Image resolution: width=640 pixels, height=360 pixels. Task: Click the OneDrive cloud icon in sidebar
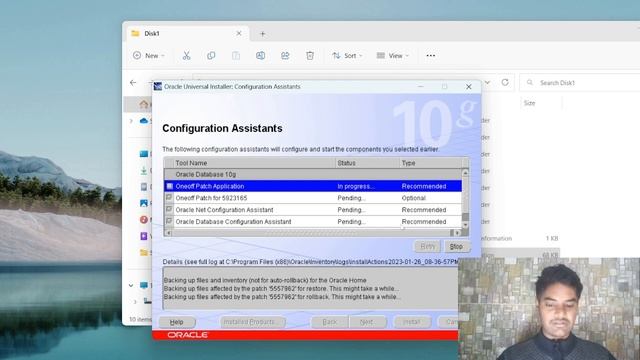(x=144, y=121)
